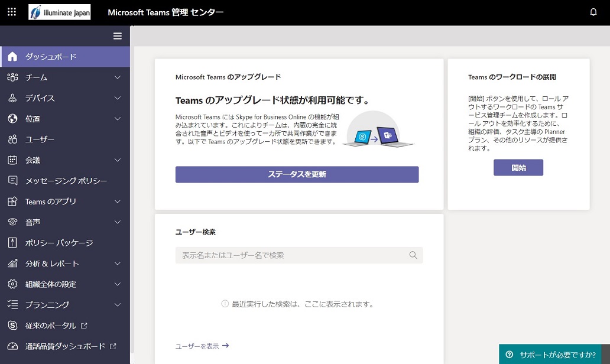This screenshot has width=610, height=364.
Task: Click 最近実行した検索は、ここに表示されます message
Action: 303,304
